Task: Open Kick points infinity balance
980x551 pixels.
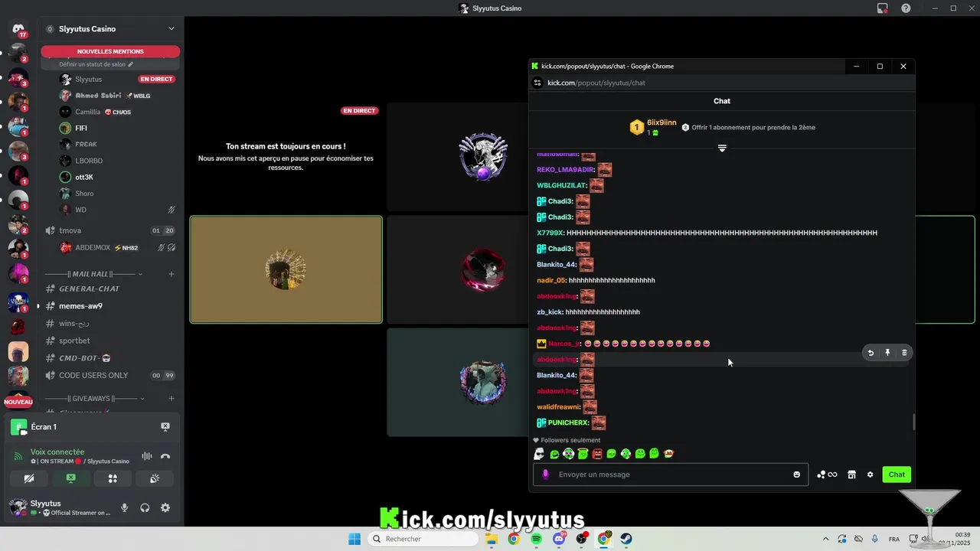Action: coord(827,474)
